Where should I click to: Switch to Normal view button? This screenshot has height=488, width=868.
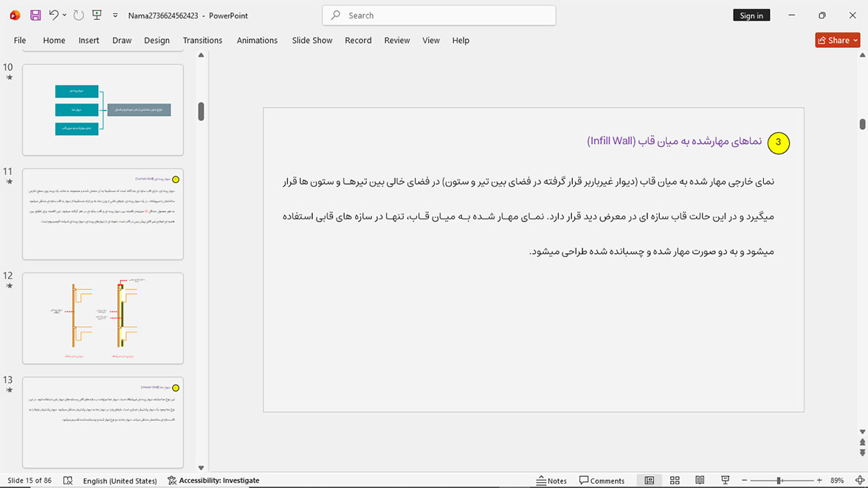650,480
